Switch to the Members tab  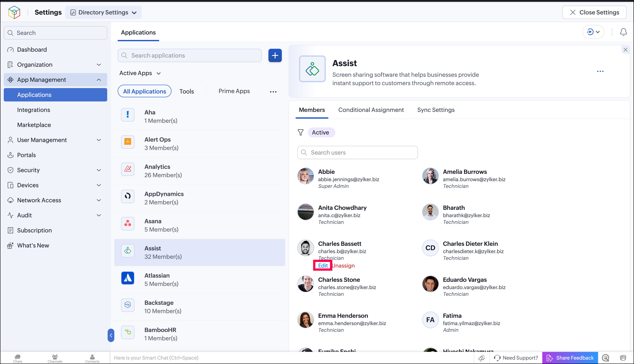[312, 110]
